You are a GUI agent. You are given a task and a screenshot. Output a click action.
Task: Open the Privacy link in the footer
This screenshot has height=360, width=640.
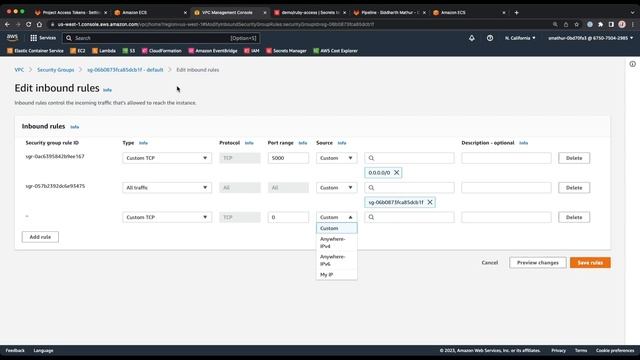(x=558, y=351)
